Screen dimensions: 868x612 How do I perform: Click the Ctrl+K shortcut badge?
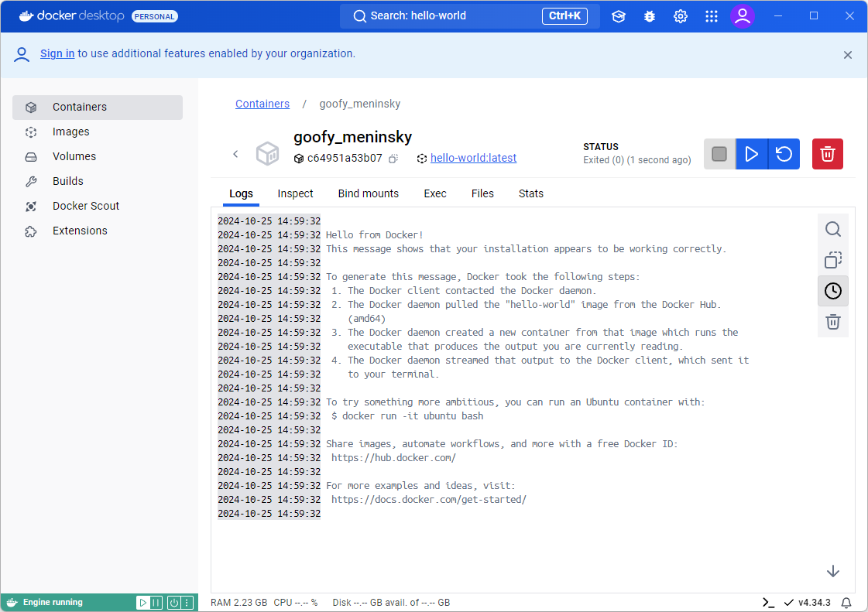(564, 16)
